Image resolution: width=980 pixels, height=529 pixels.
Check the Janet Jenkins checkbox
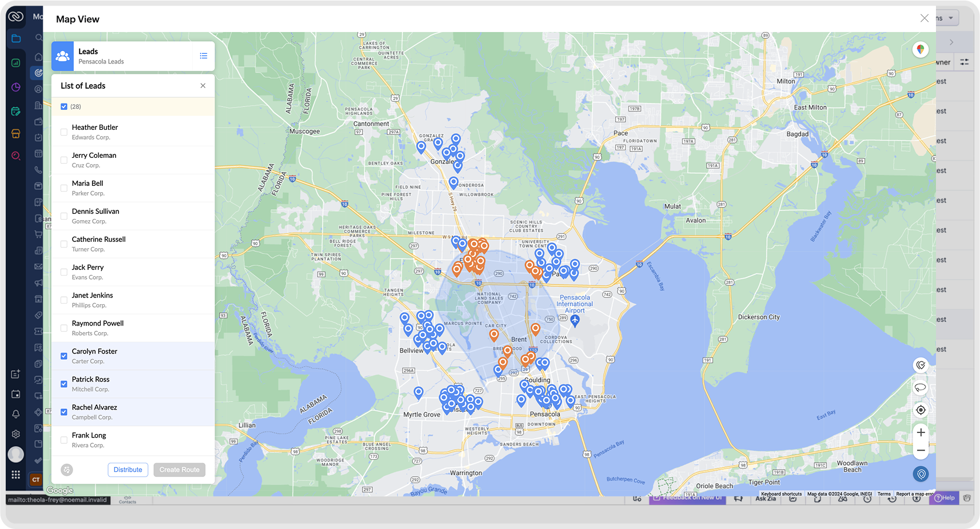[64, 300]
